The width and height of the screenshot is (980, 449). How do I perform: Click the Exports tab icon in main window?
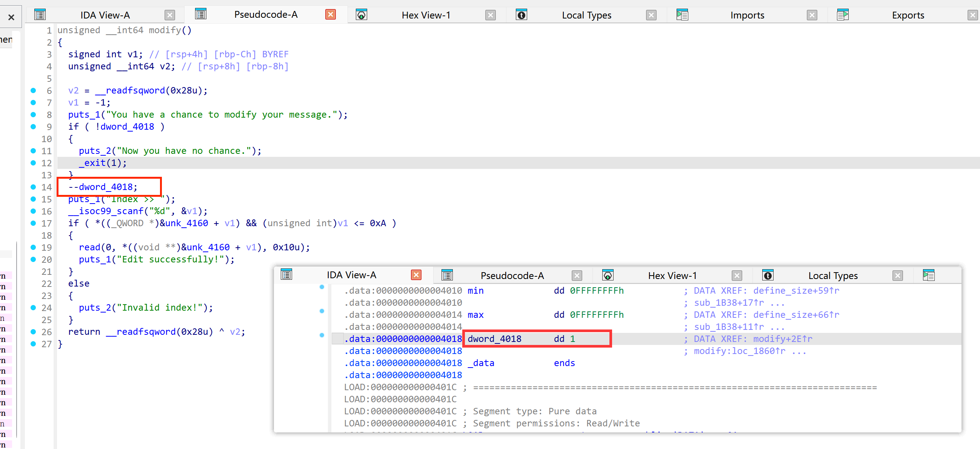843,15
